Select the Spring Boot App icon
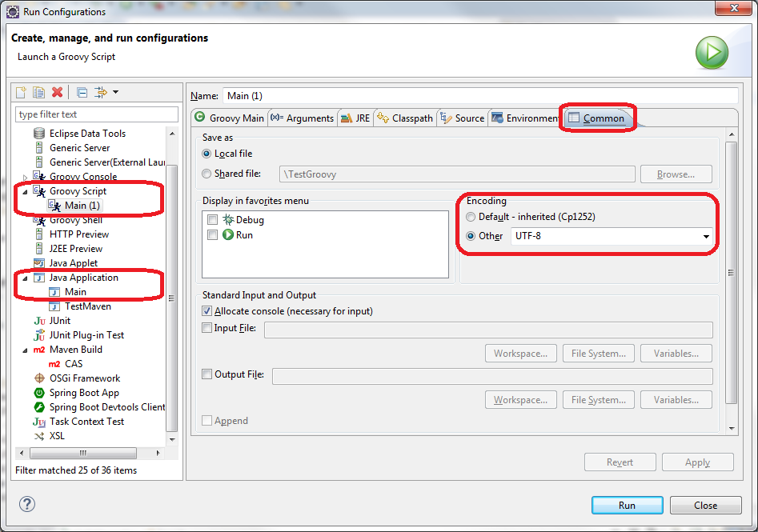Screen dimensions: 758x532 (39, 393)
